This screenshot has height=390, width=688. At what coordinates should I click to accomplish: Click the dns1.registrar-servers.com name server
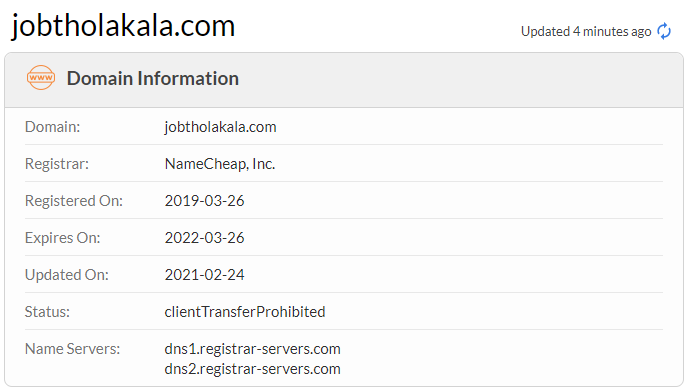(x=252, y=349)
